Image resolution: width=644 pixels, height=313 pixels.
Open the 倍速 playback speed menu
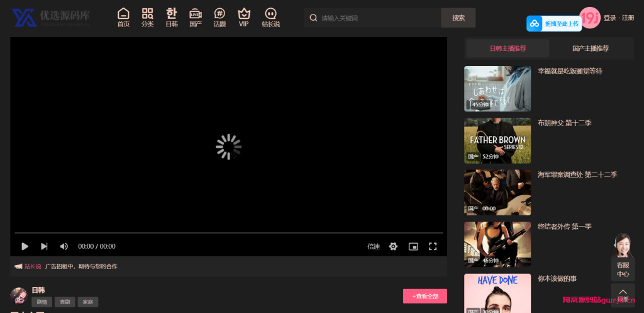point(374,246)
